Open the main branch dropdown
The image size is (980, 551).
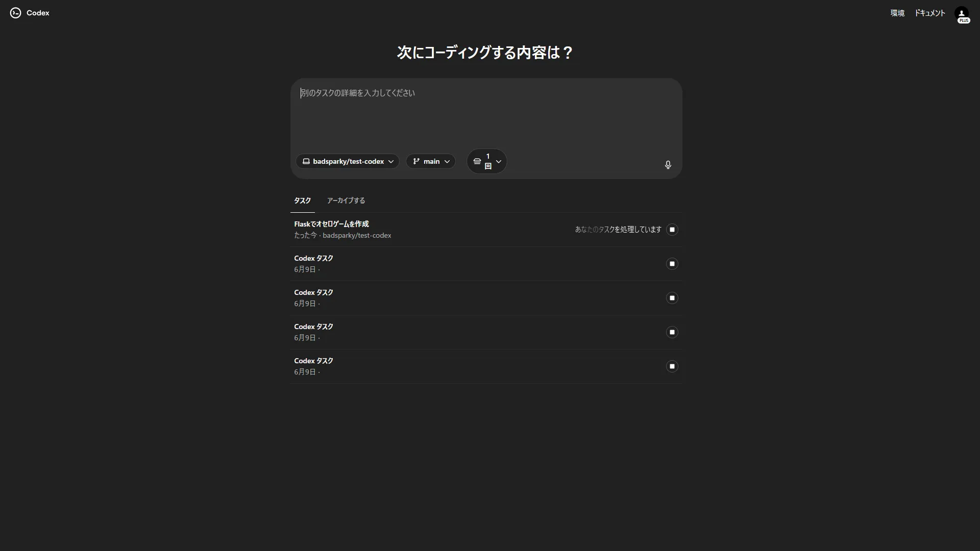(x=430, y=161)
